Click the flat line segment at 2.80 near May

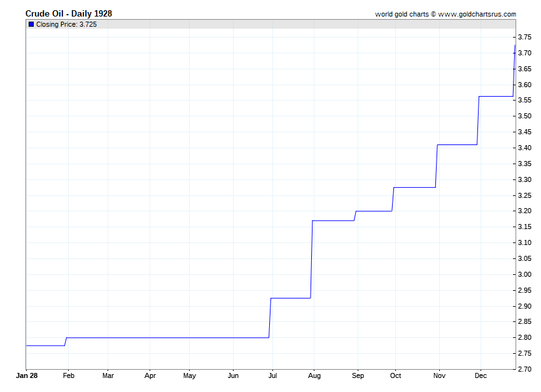point(190,337)
